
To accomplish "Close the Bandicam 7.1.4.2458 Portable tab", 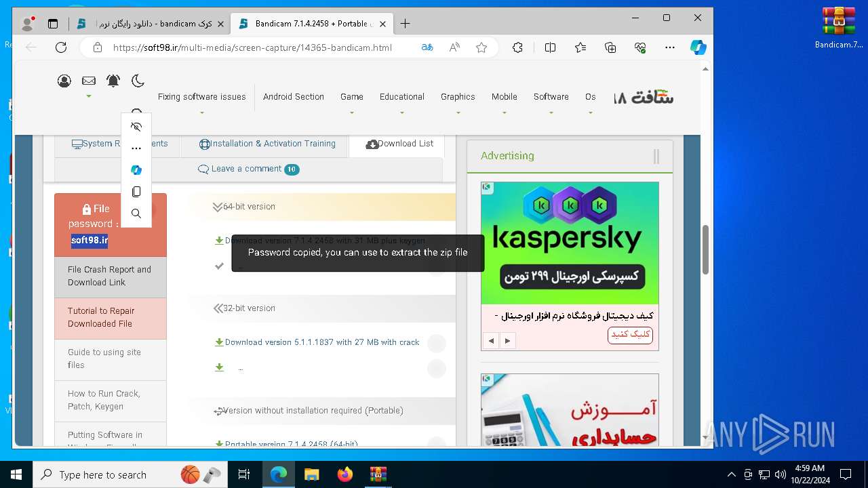I will click(x=382, y=24).
